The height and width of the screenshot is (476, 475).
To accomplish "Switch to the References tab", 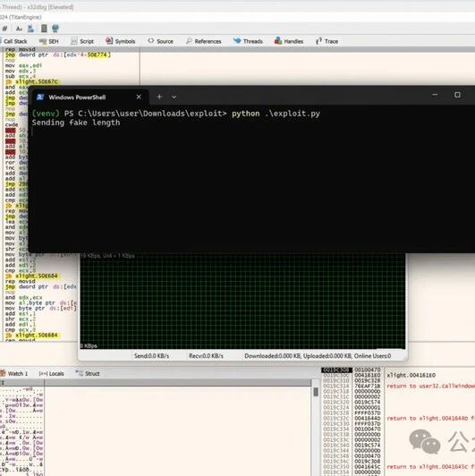I will tap(204, 41).
